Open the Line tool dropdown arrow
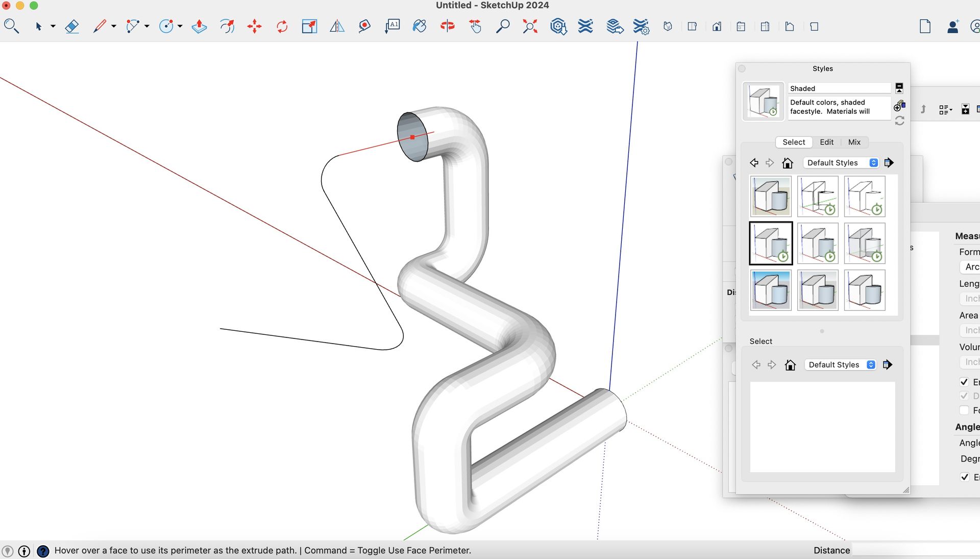 (x=114, y=26)
